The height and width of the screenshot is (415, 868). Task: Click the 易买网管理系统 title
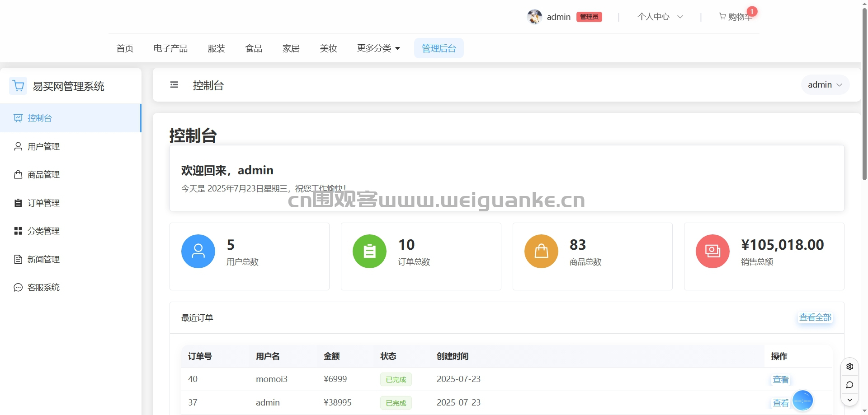click(x=69, y=86)
